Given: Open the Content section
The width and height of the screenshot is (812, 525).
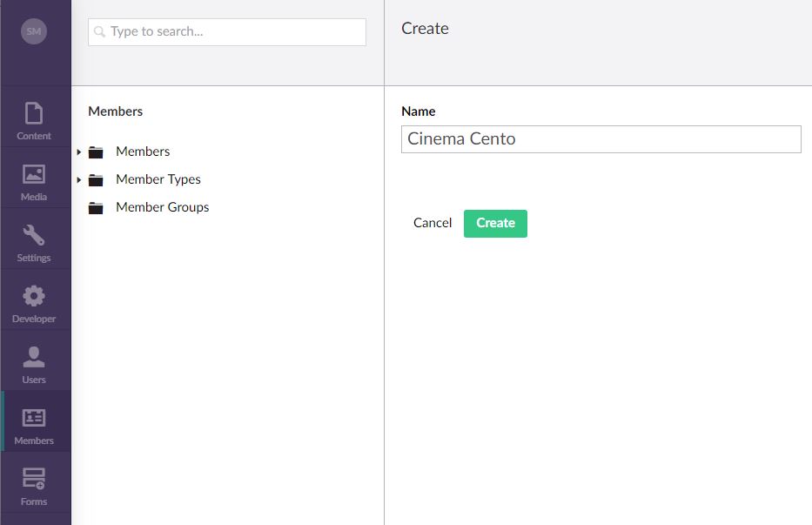Looking at the screenshot, I should point(34,121).
